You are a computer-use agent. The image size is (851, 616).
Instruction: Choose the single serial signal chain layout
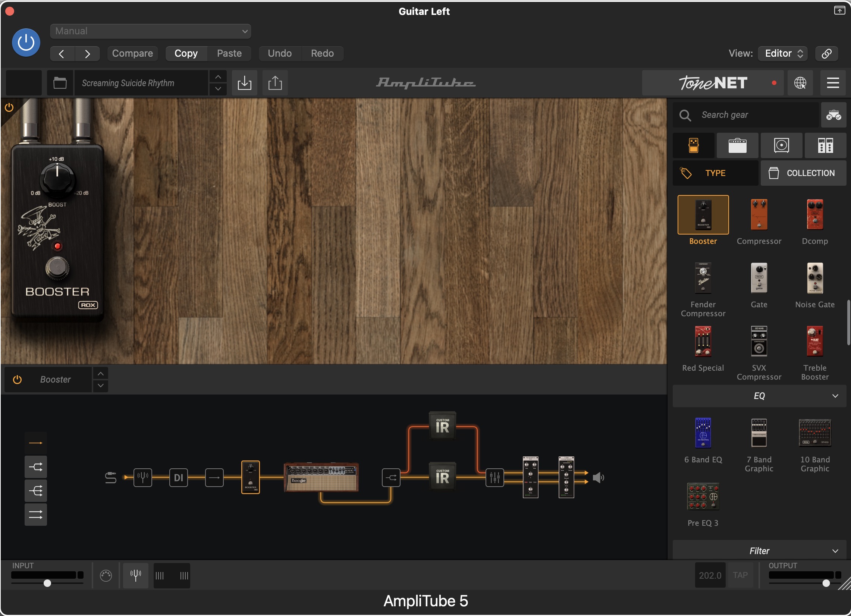36,443
